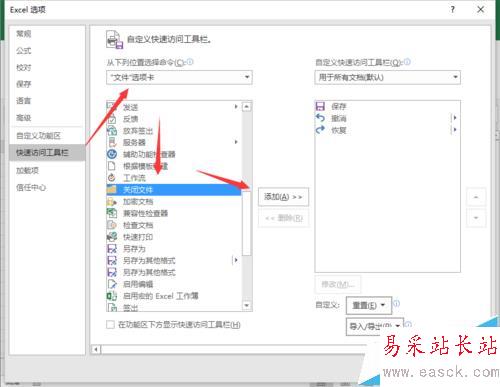Click command list scrollbar up arrow
500x387 pixels.
246,107
